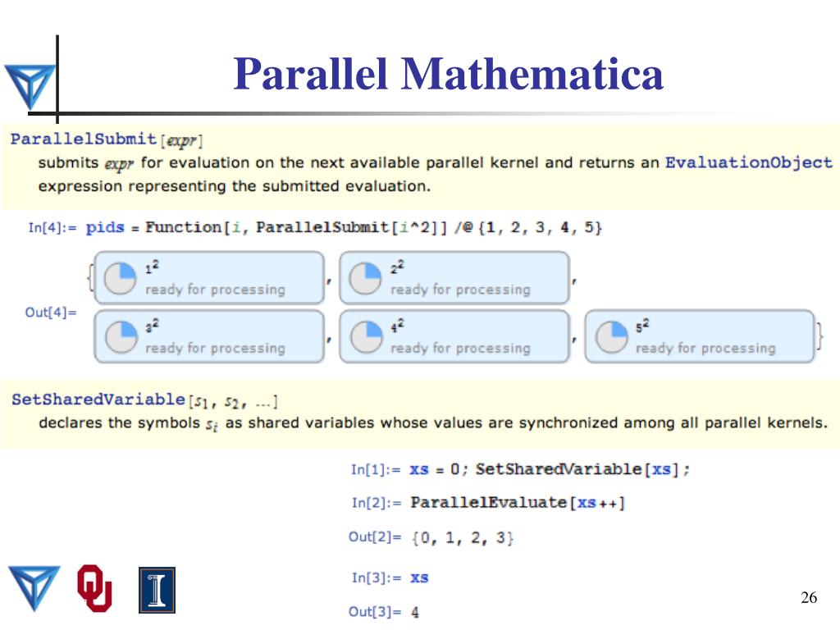Click the progress pie icon for 2² evaluation
Screen dimensions: 840x630
click(x=365, y=279)
